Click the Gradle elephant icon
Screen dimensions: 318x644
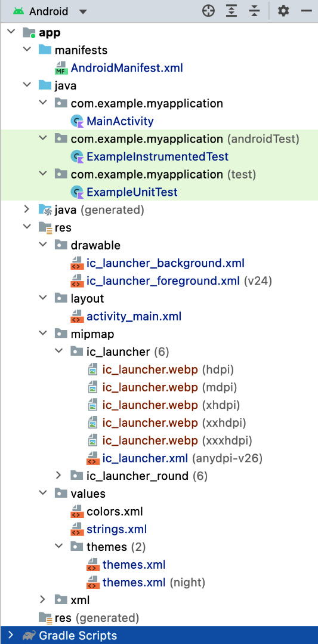(x=29, y=636)
